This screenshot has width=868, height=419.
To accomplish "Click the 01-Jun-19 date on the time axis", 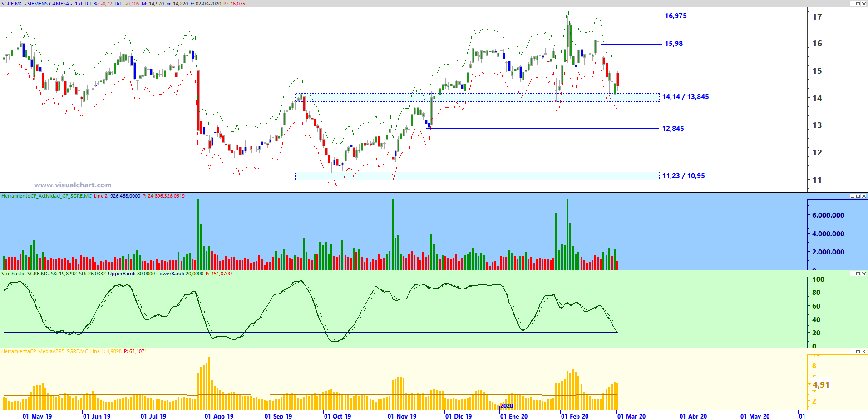I will pyautogui.click(x=97, y=416).
